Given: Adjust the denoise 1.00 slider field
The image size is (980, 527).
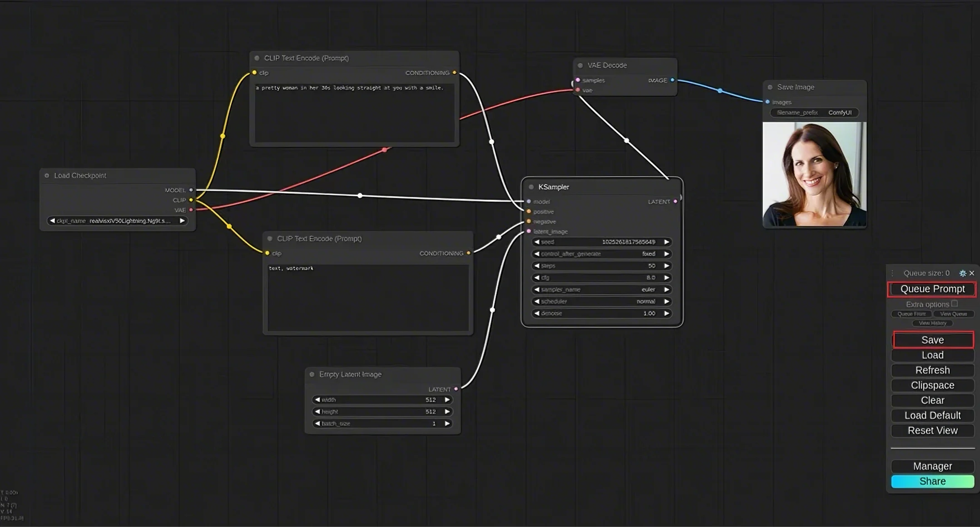Looking at the screenshot, I should tap(602, 313).
